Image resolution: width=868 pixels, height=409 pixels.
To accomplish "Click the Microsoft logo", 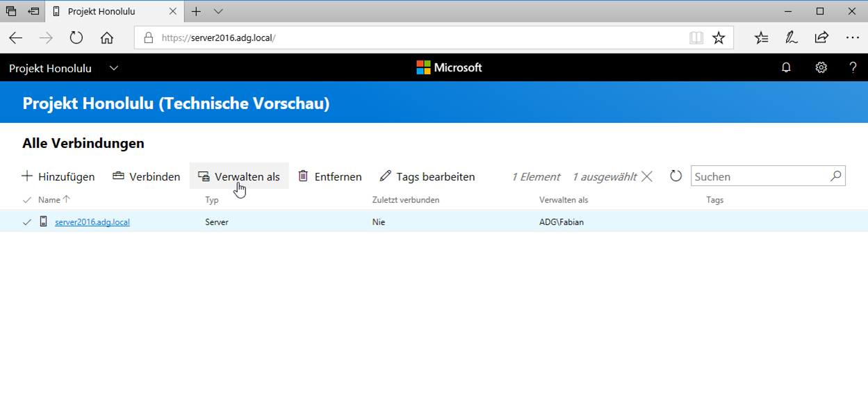I will pos(449,67).
